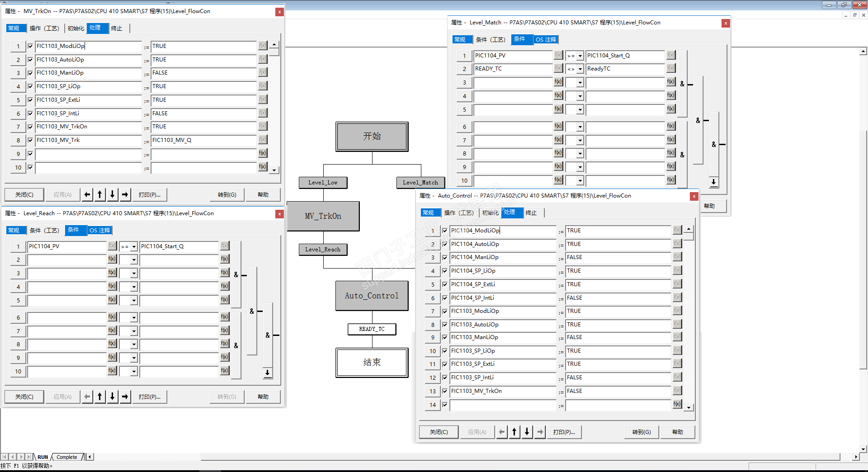Image resolution: width=868 pixels, height=472 pixels.
Task: Toggle checkbox for PIC1104_ManLiOp row
Action: click(445, 257)
